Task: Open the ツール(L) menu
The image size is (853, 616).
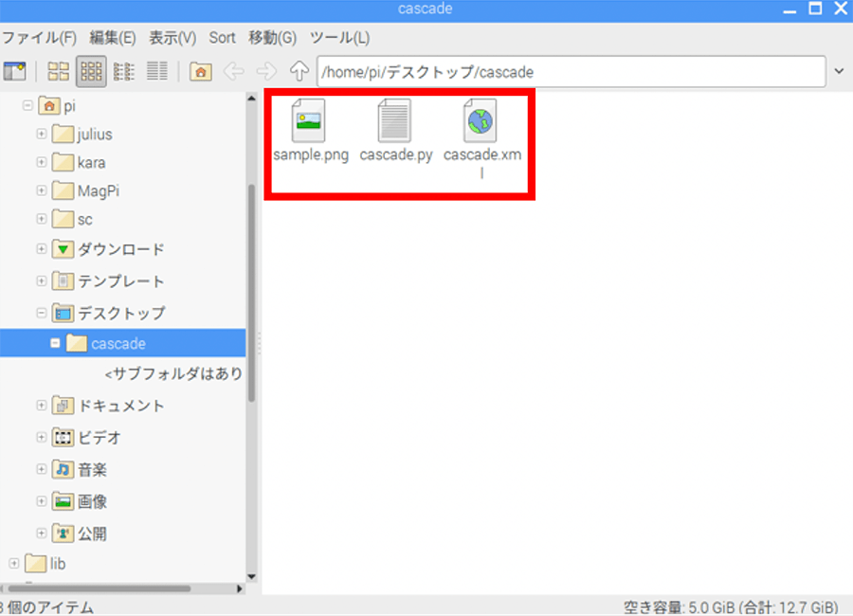Action: [x=339, y=38]
